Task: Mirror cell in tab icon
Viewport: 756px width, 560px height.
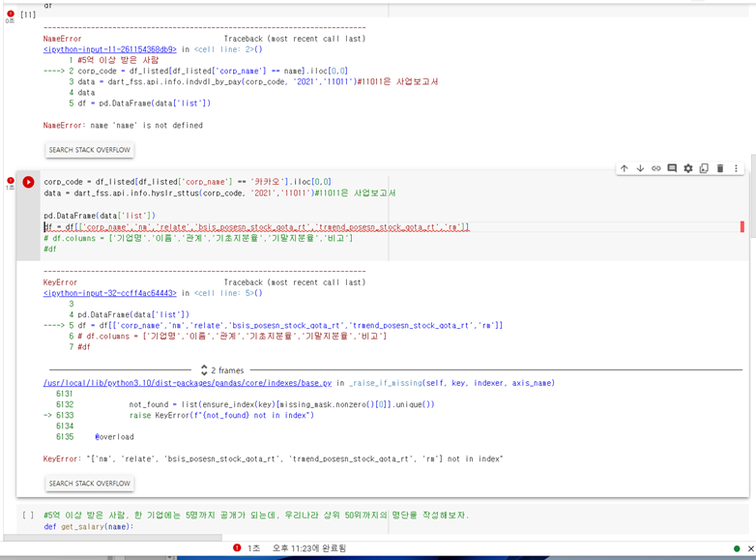Action: 704,168
